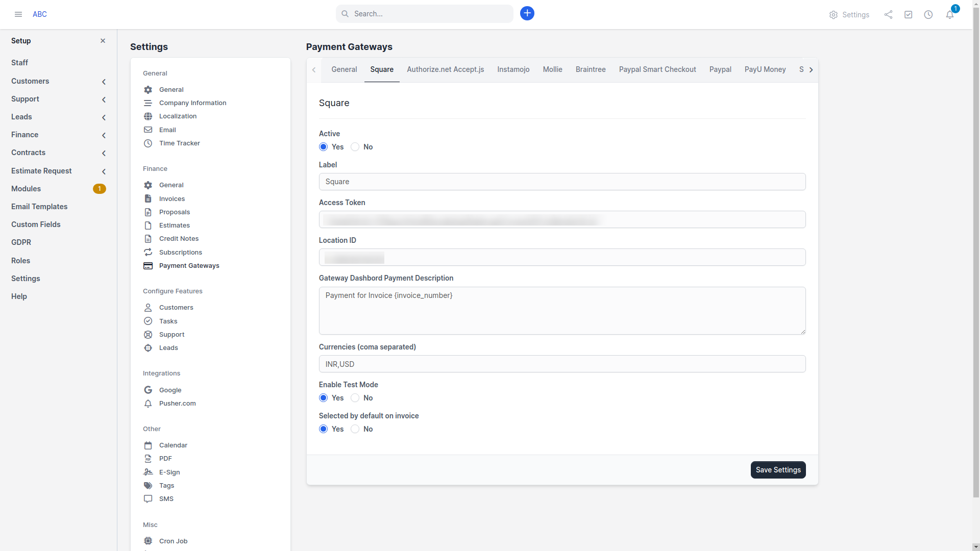Edit the Currencies input field
Screen dimensions: 980x551
(x=561, y=364)
